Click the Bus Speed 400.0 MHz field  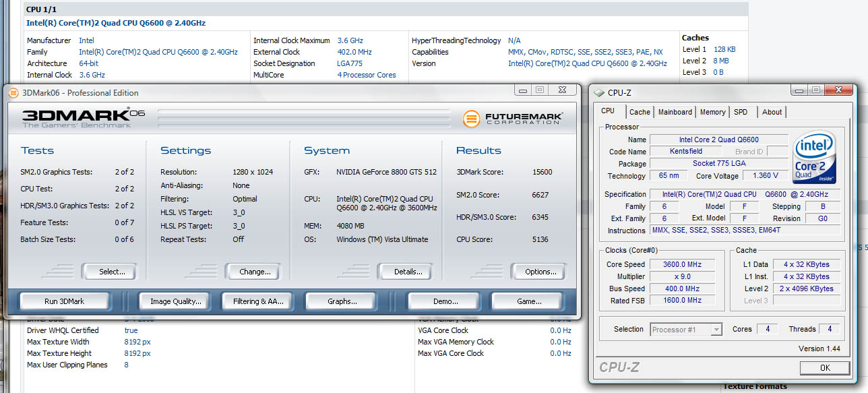683,289
